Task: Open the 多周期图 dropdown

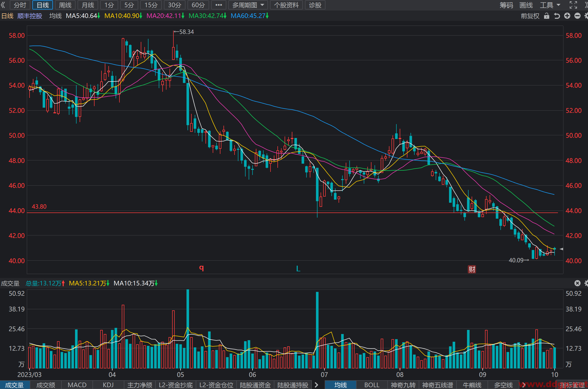Action: click(x=248, y=5)
